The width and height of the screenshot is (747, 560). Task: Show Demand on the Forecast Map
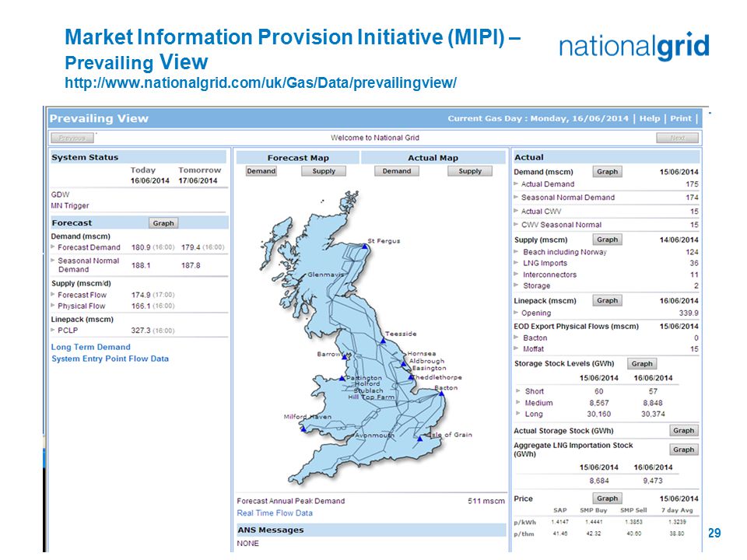(x=261, y=171)
